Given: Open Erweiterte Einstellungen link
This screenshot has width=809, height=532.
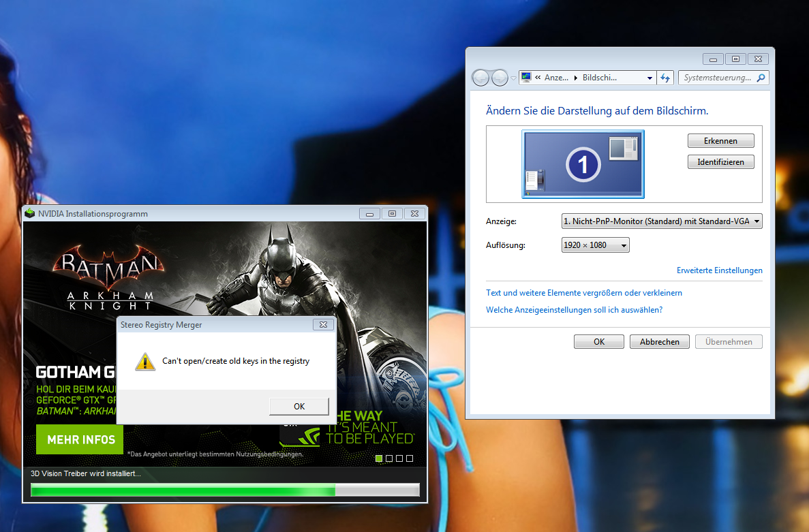Looking at the screenshot, I should coord(719,270).
